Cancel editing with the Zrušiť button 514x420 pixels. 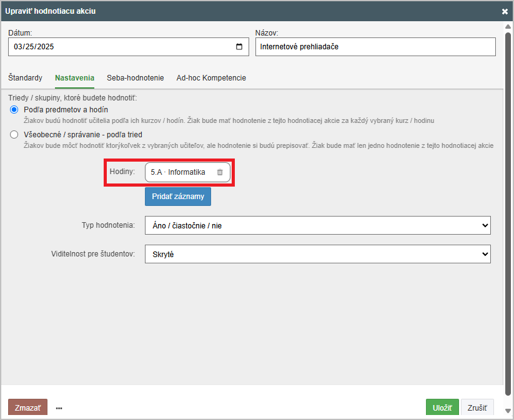[477, 408]
